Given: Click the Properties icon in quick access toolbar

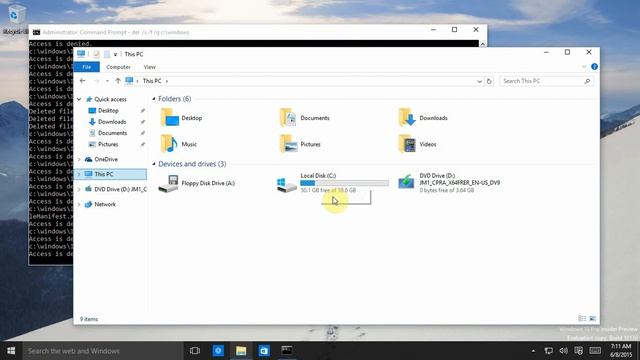Looking at the screenshot, I should click(x=96, y=54).
